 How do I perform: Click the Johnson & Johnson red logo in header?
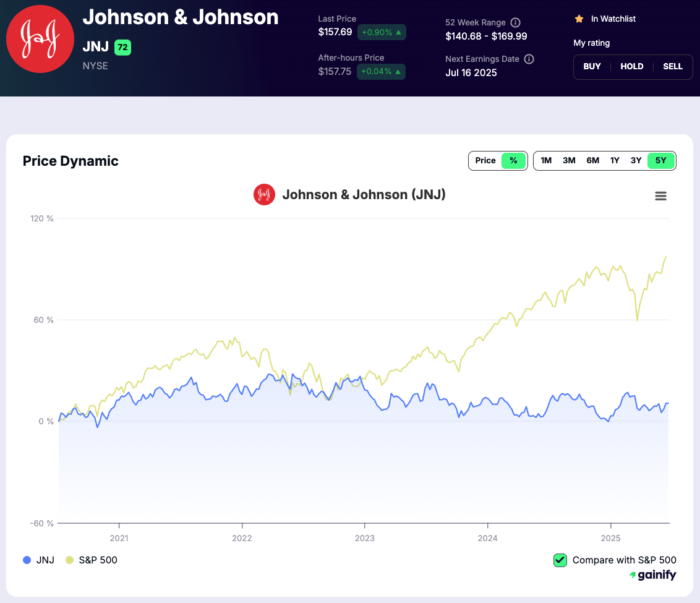40,39
